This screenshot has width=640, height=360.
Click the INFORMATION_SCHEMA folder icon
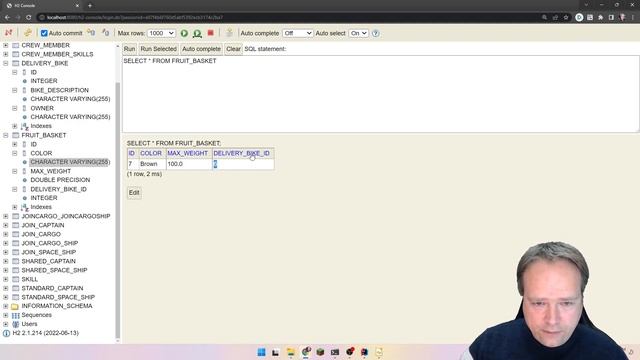coord(15,306)
